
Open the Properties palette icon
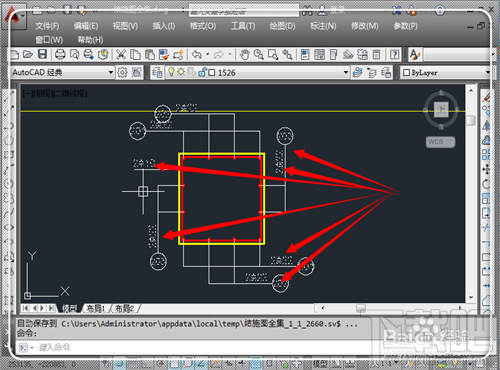[305, 54]
